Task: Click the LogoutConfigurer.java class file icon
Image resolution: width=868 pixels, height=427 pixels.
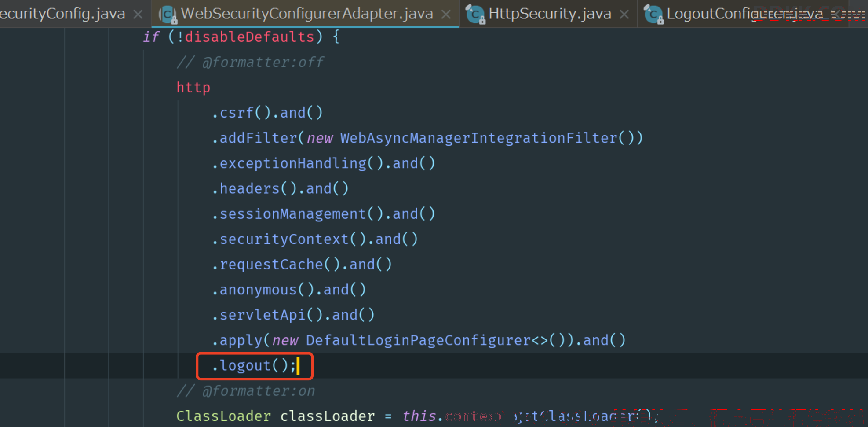Action: coord(653,15)
